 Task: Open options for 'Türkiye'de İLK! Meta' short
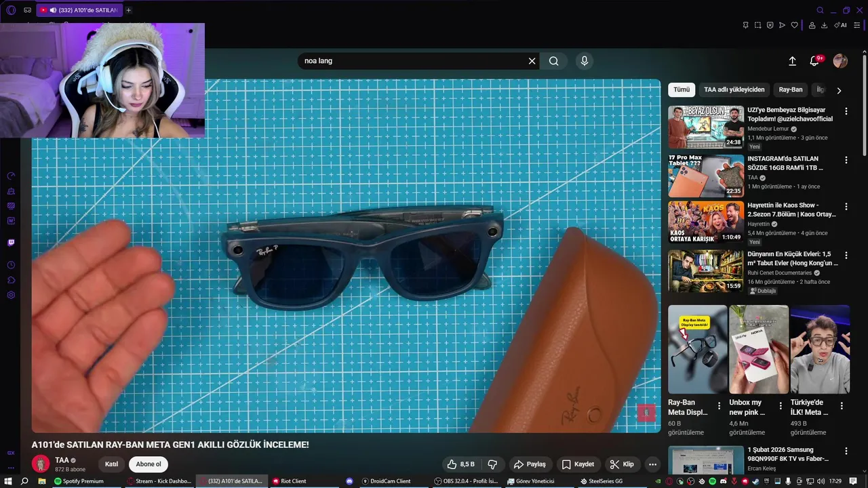[x=842, y=406]
